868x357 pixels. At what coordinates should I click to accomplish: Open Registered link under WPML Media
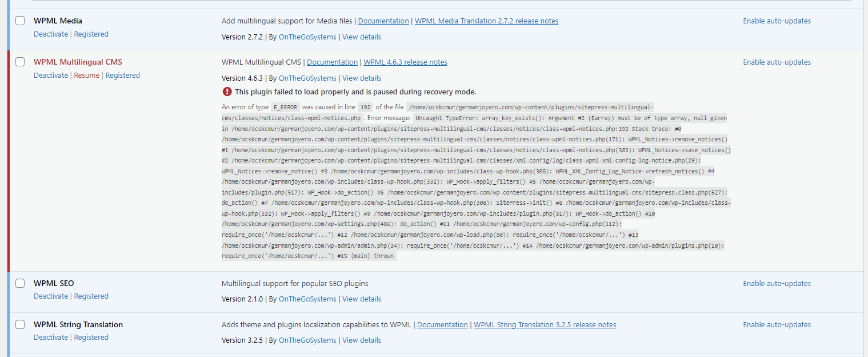click(91, 34)
